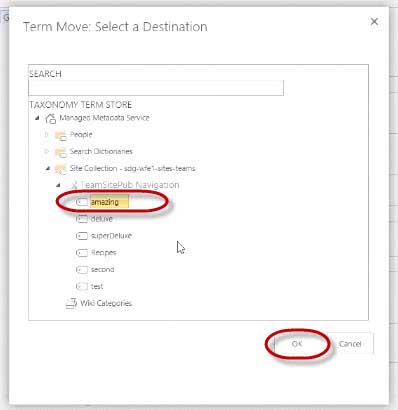398x410 pixels.
Task: Confirm the move with OK
Action: [x=297, y=344]
